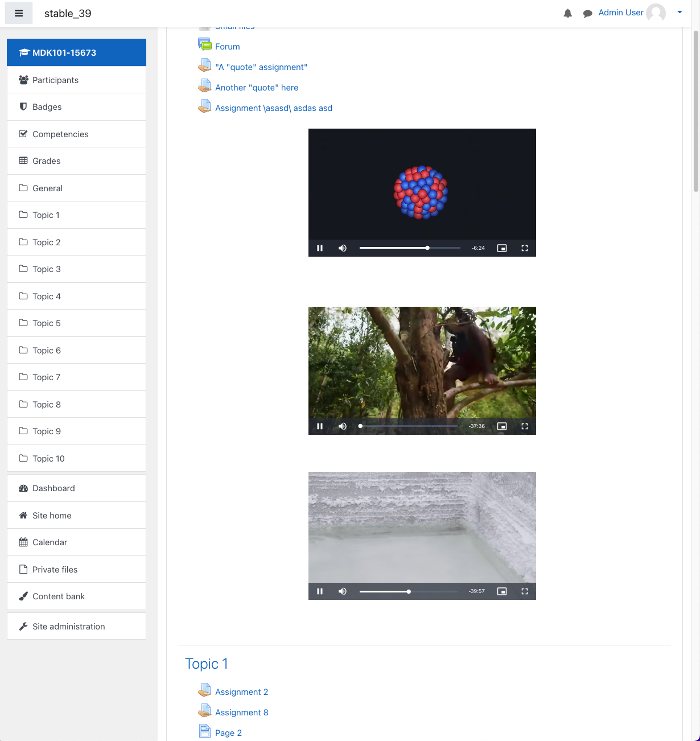Image resolution: width=700 pixels, height=741 pixels.
Task: Go to Dashboard from the sidebar
Action: click(76, 488)
